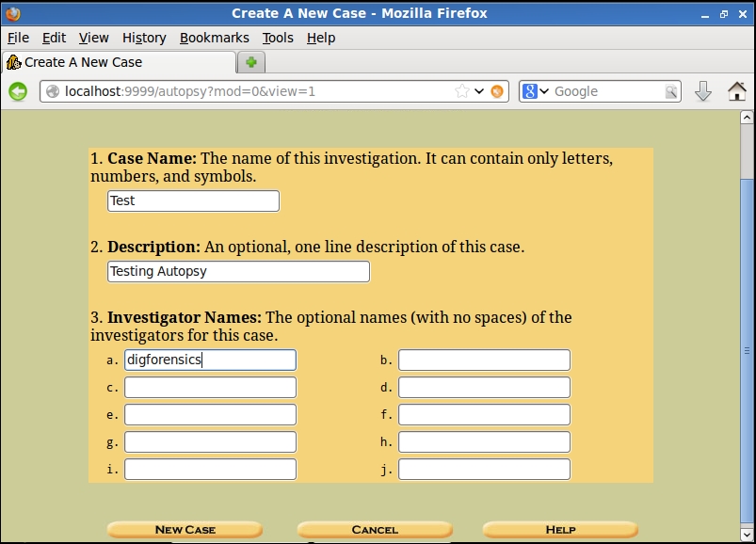
Task: Go to the Home page icon
Action: [737, 91]
